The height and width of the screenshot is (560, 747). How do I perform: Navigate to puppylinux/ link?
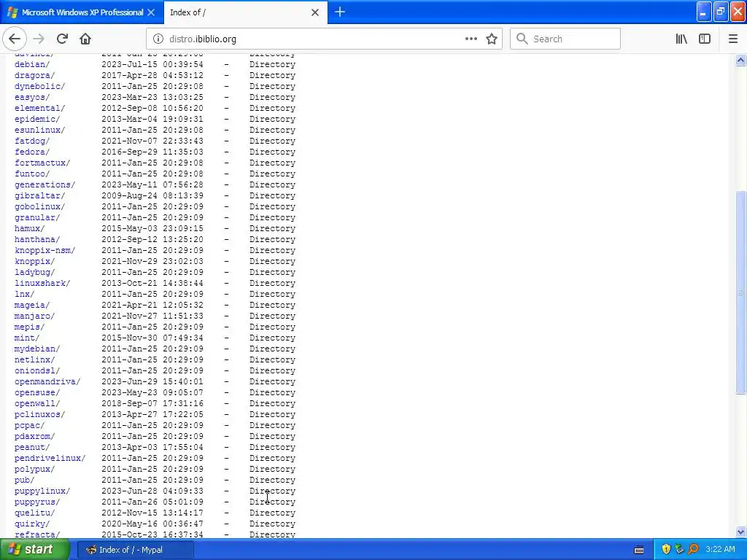pos(42,491)
